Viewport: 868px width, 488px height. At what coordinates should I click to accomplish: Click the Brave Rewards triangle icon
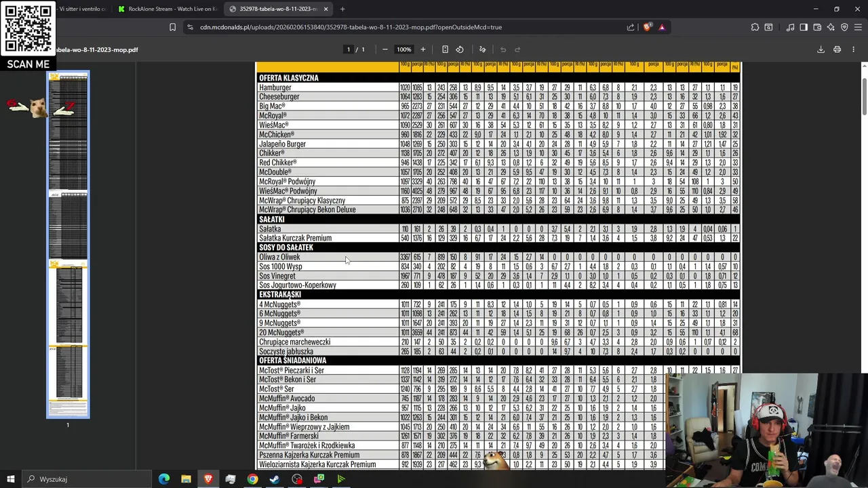(662, 27)
